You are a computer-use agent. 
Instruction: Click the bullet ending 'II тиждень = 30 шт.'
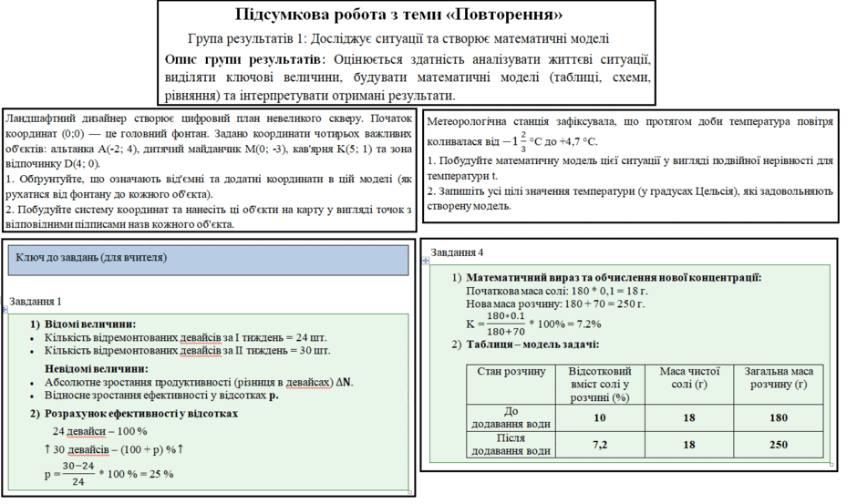[188, 350]
